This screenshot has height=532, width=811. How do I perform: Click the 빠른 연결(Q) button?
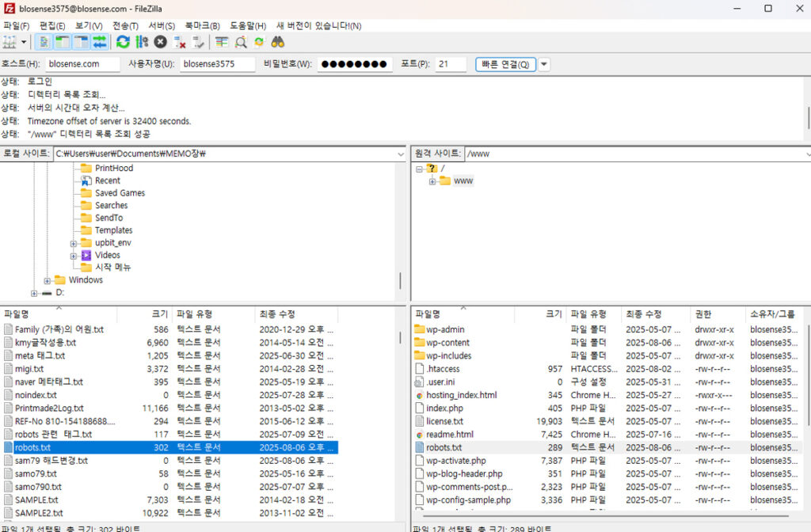click(505, 65)
